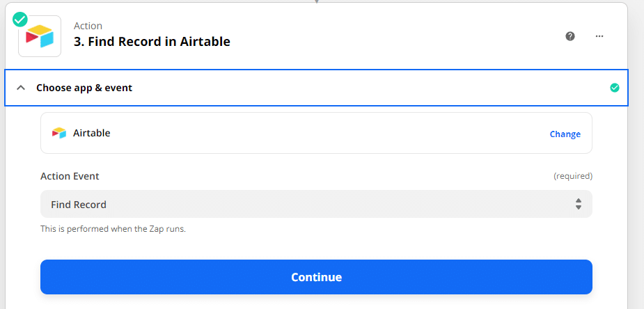Viewport: 644px width, 309px height.
Task: Click the small Airtable icon in app row
Action: point(59,133)
